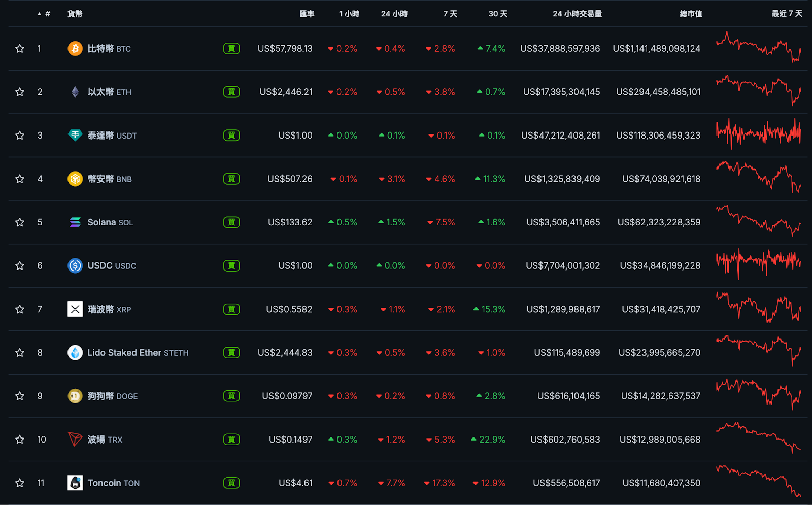Viewport: 812px width, 505px height.
Task: Sort by the 7 天 change header
Action: pyautogui.click(x=450, y=14)
